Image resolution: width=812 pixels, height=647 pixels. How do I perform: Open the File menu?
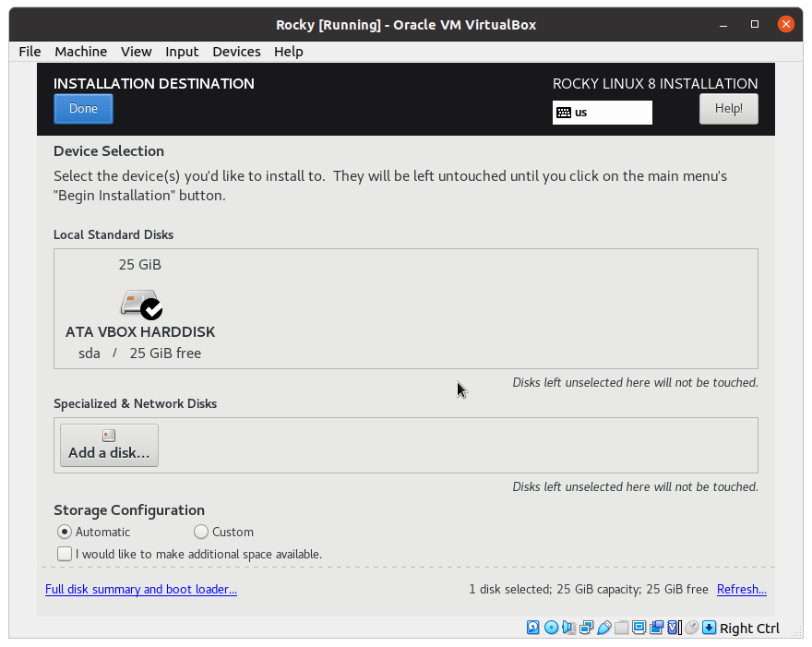pyautogui.click(x=30, y=52)
